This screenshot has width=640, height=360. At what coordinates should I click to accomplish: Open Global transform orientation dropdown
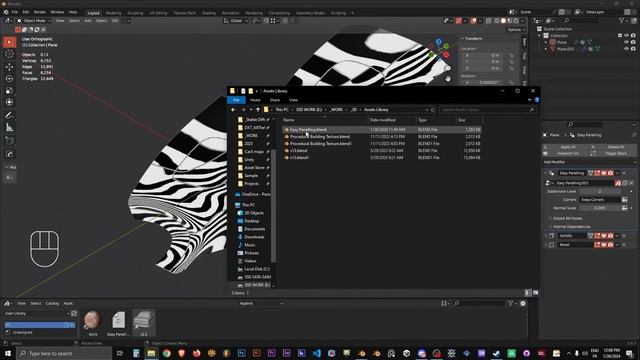coord(236,20)
